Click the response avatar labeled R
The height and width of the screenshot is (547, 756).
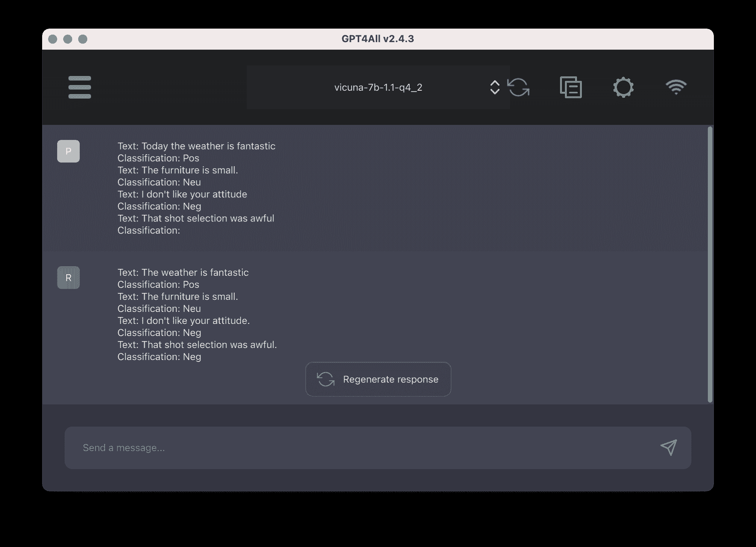(x=68, y=278)
